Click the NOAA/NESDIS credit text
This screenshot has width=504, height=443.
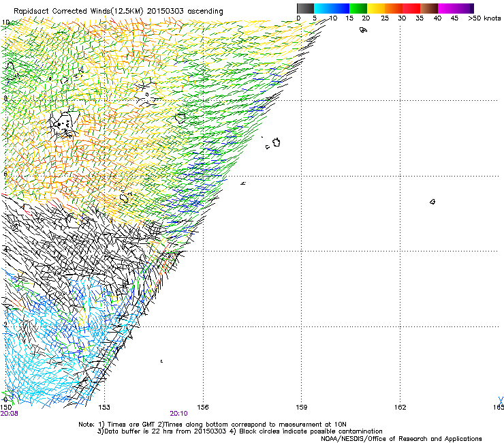pyautogui.click(x=401, y=439)
